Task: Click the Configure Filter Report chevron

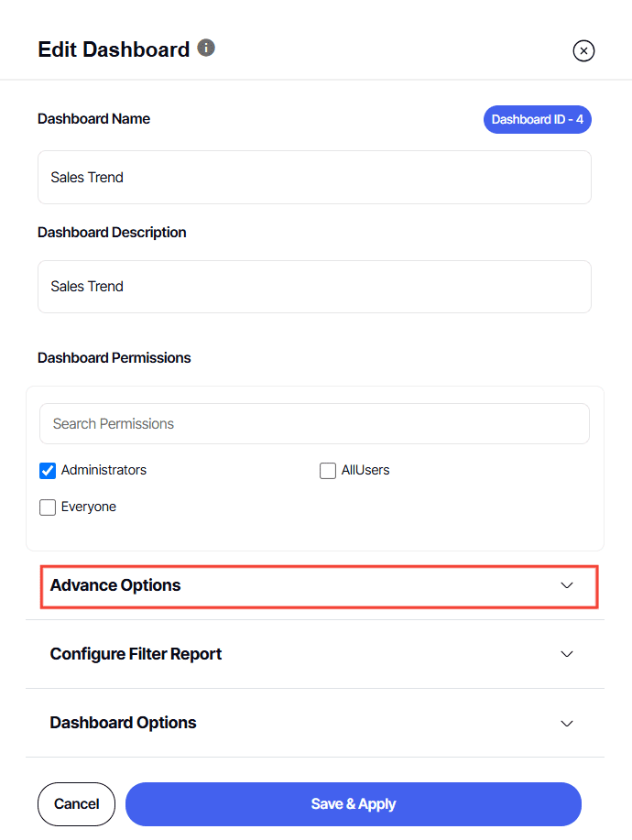Action: point(567,654)
